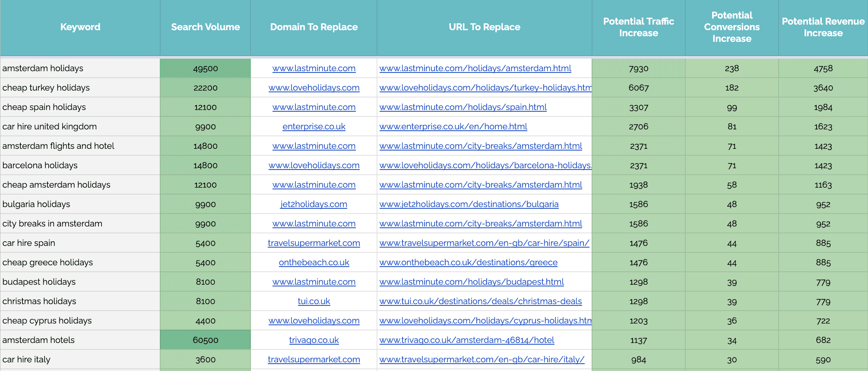Open the tui.co.uk domain link
The width and height of the screenshot is (868, 371).
pos(314,302)
